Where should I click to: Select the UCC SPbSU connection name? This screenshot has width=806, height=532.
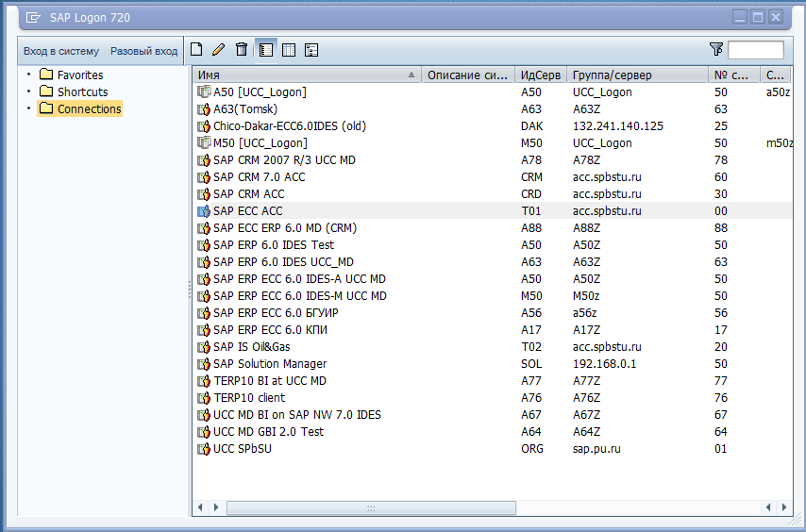pos(243,448)
